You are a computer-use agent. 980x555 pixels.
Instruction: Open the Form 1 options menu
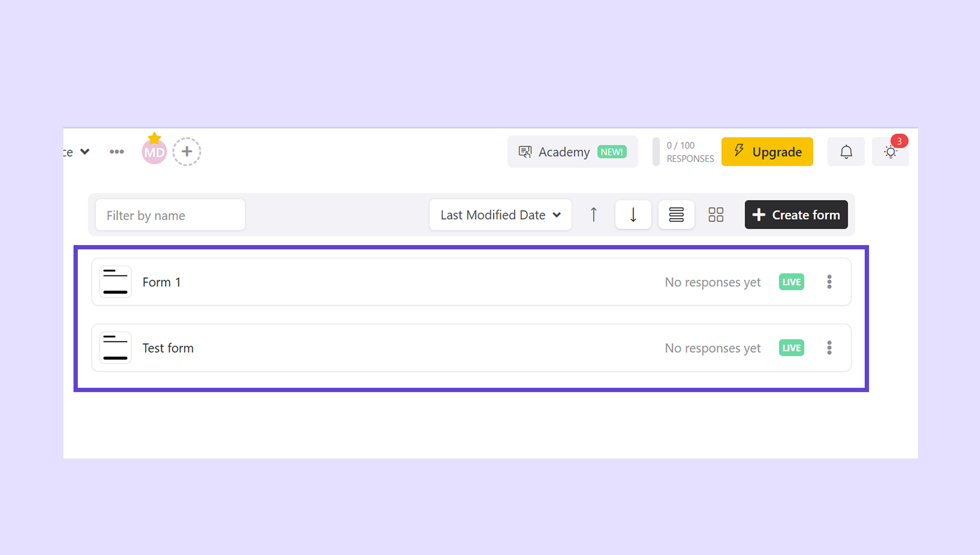[829, 282]
